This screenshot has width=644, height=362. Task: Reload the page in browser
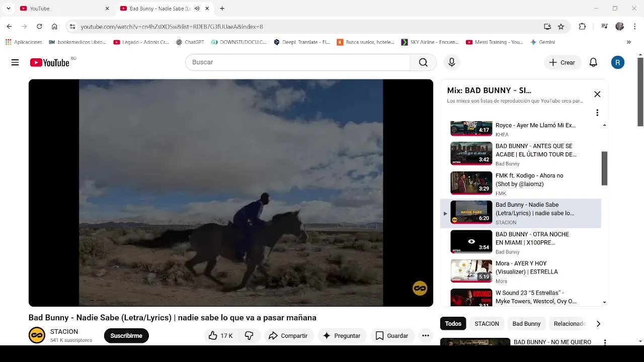click(39, 27)
